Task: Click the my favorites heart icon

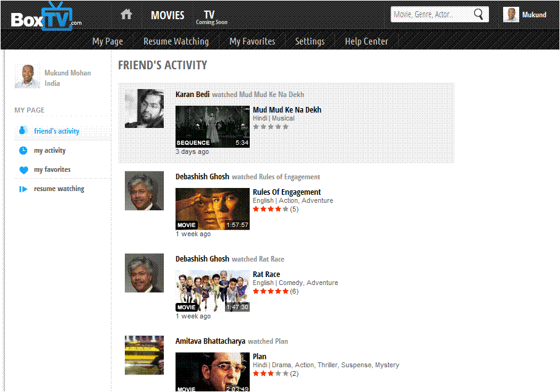Action: coord(23,170)
